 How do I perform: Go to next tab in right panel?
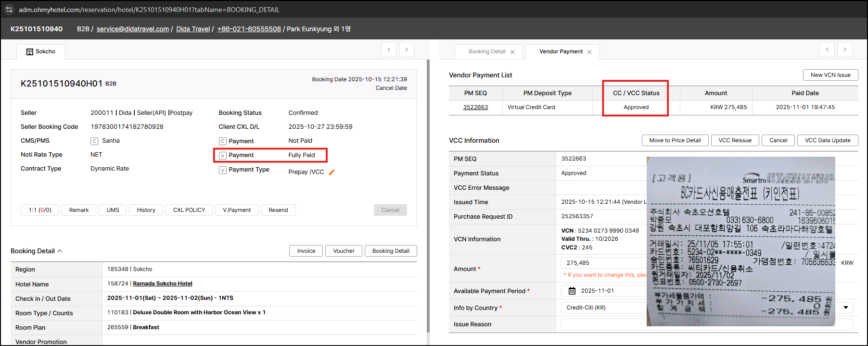point(845,49)
